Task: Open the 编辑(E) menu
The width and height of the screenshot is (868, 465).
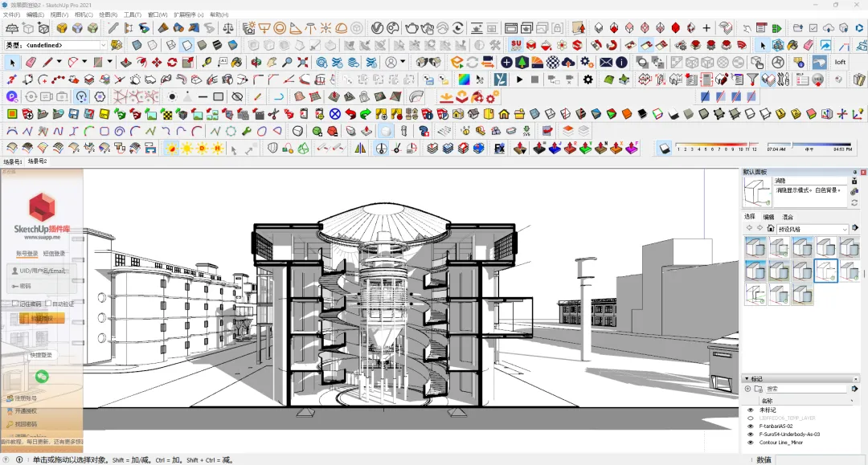Action: click(35, 15)
